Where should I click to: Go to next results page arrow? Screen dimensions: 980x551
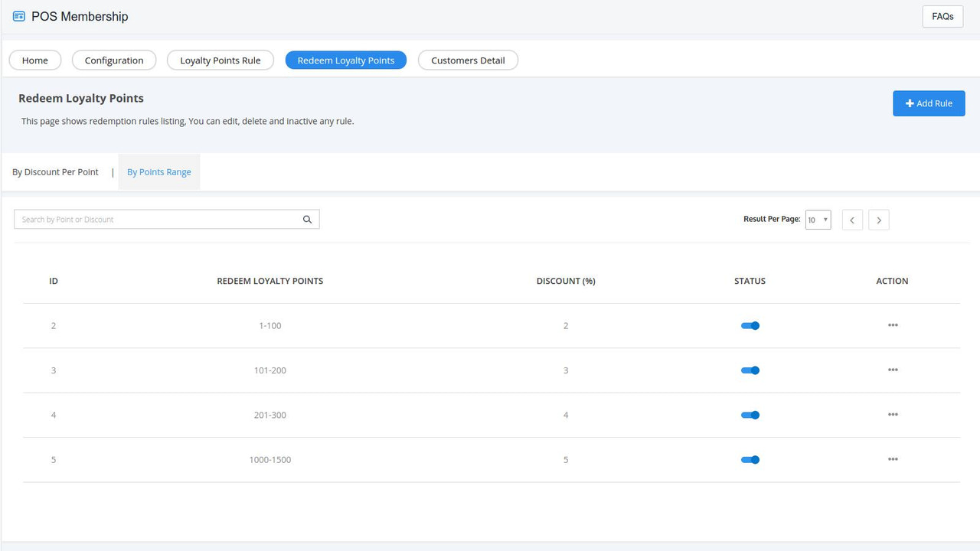tap(879, 220)
